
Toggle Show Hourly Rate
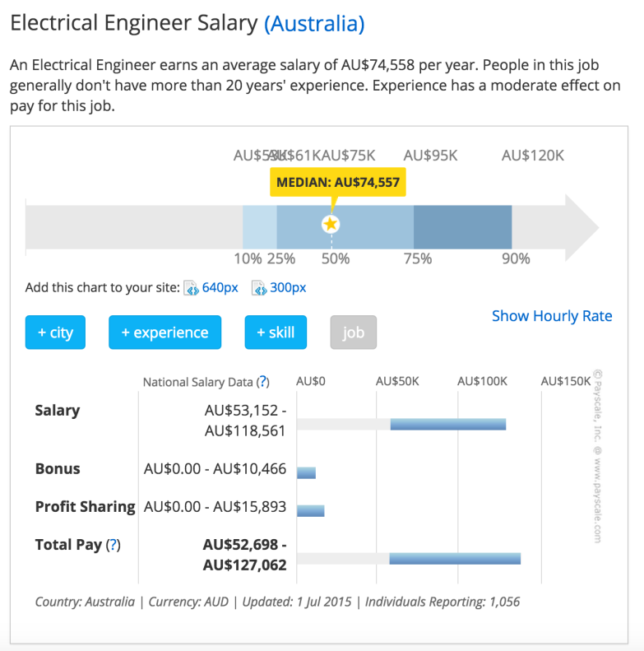tap(552, 316)
